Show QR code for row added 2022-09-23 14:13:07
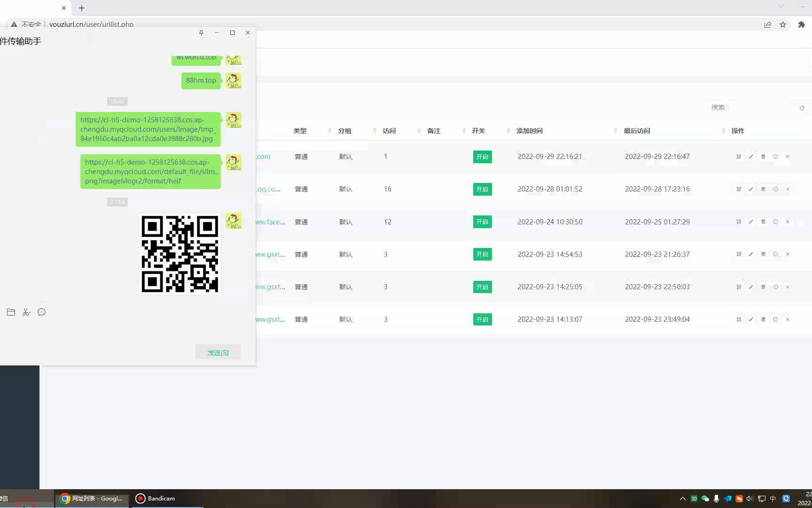The image size is (812, 508). (x=739, y=319)
